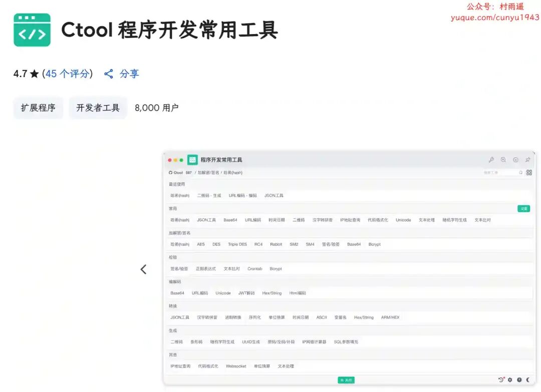Open the ARM/HEX tool
This screenshot has width=541, height=392.
coord(390,317)
